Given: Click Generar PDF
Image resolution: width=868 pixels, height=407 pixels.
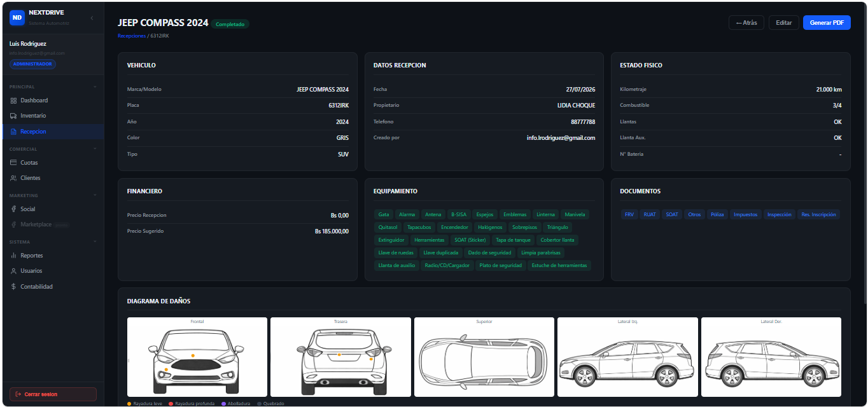Looking at the screenshot, I should click(x=827, y=22).
